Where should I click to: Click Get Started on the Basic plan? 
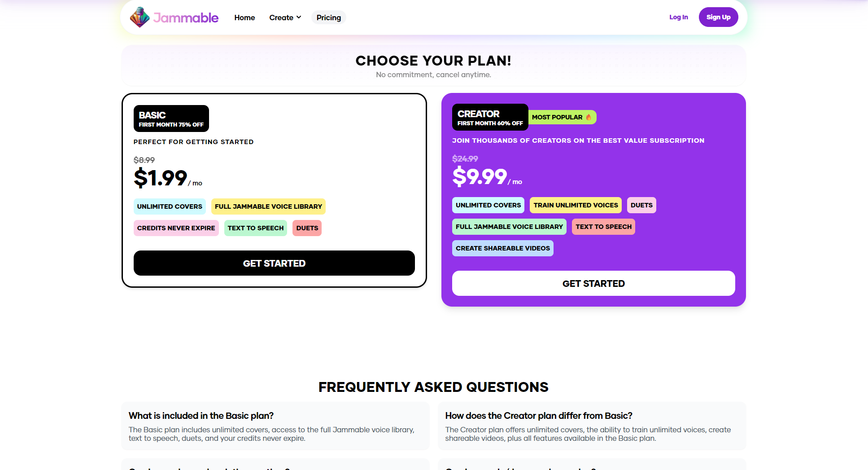[x=274, y=263]
